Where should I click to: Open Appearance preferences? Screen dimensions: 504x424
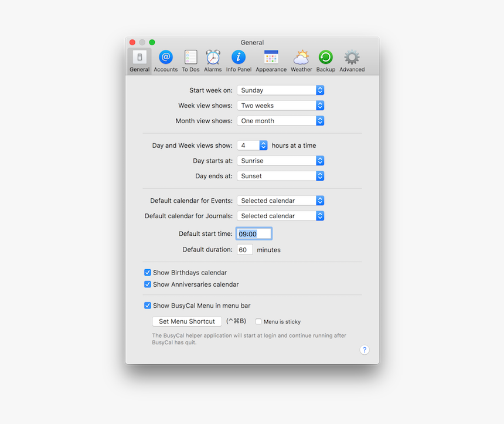[x=270, y=59]
